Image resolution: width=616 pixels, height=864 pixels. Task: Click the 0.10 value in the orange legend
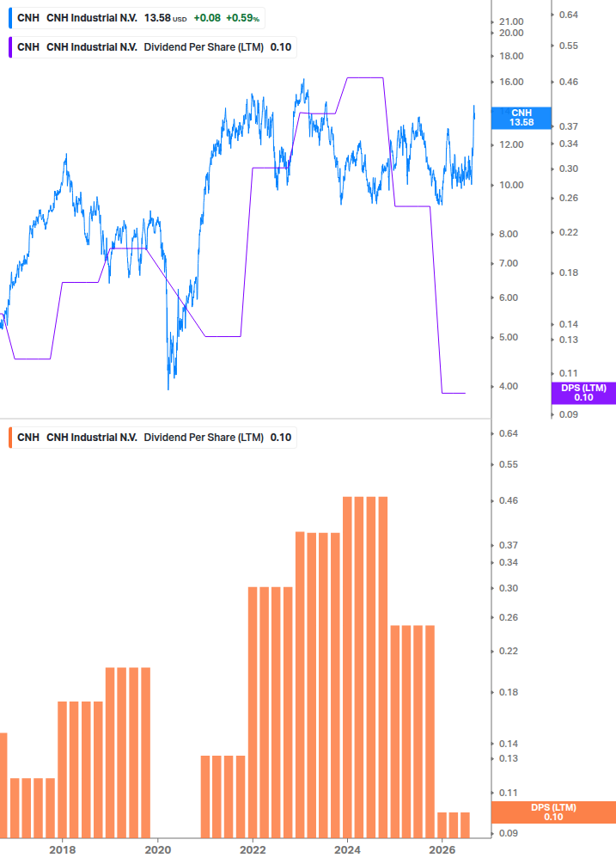pyautogui.click(x=281, y=438)
